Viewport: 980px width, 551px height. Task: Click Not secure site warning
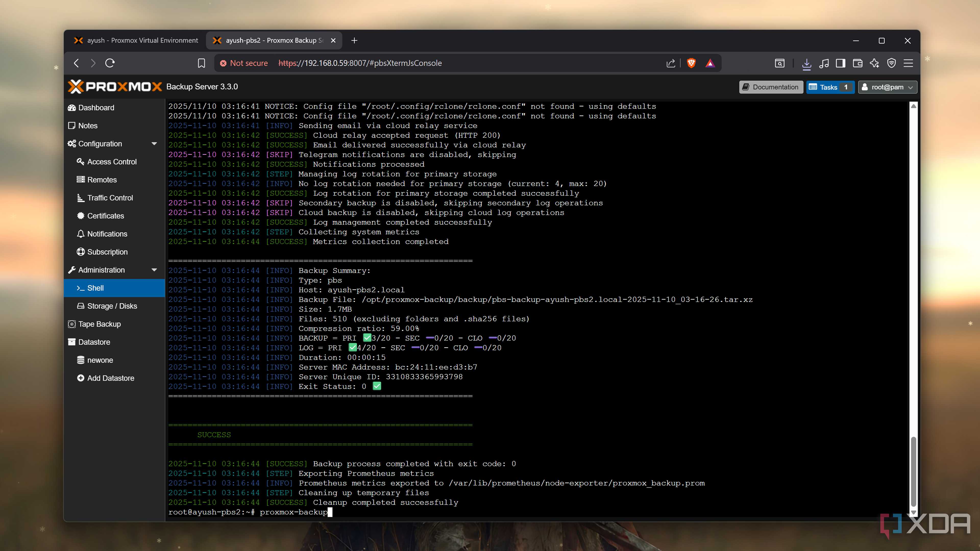point(244,63)
